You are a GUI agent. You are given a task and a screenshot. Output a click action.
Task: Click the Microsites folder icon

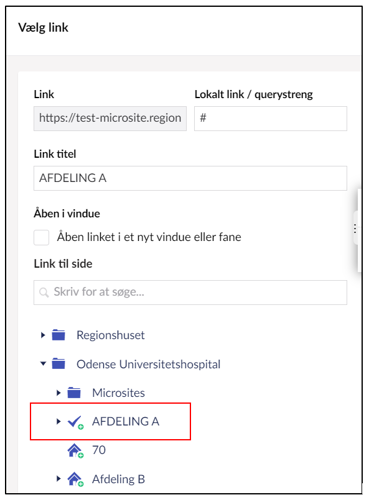pos(74,393)
